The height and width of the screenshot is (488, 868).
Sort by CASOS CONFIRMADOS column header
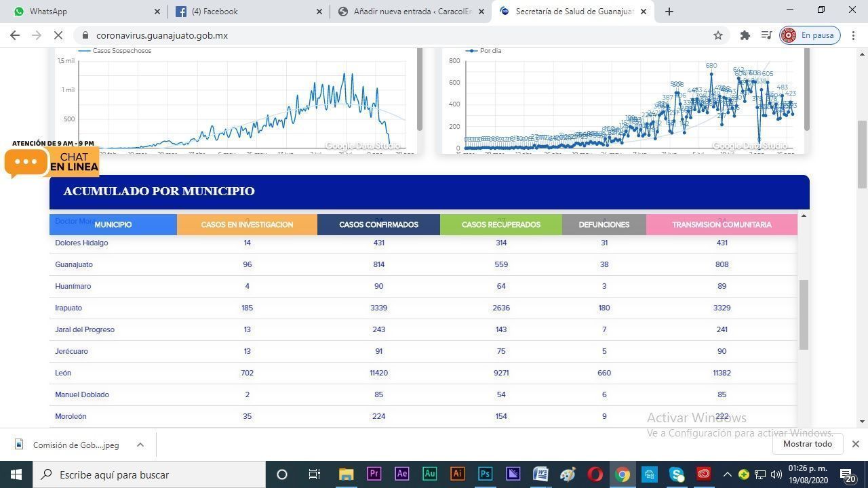tap(378, 224)
